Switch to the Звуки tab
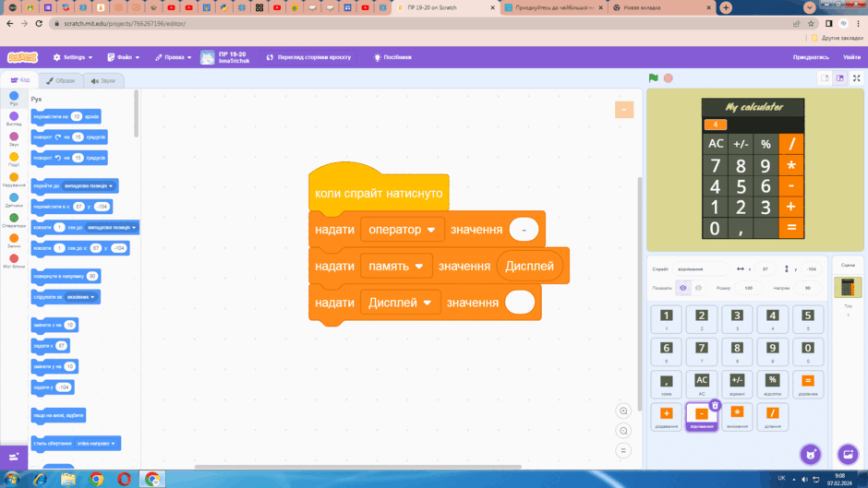Image resolution: width=868 pixels, height=488 pixels. point(103,81)
